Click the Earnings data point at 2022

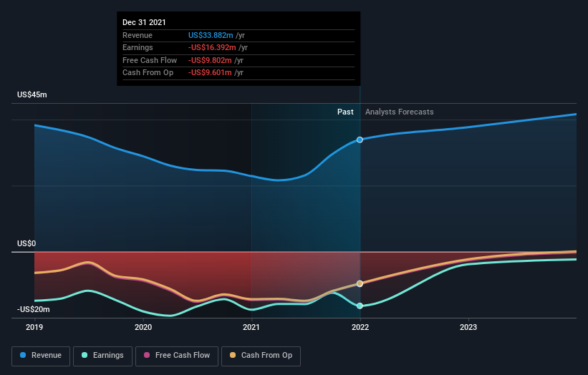click(x=360, y=306)
